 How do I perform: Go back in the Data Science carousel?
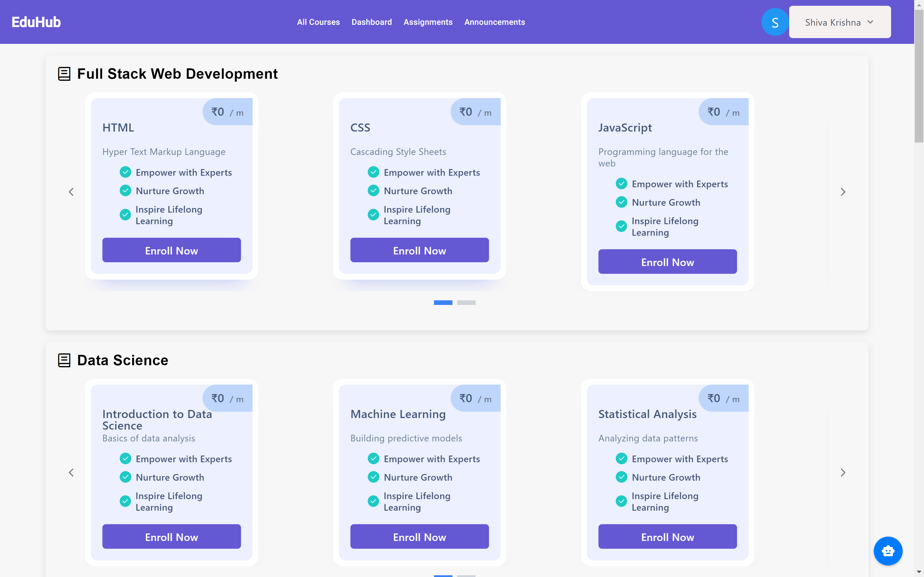click(x=71, y=472)
